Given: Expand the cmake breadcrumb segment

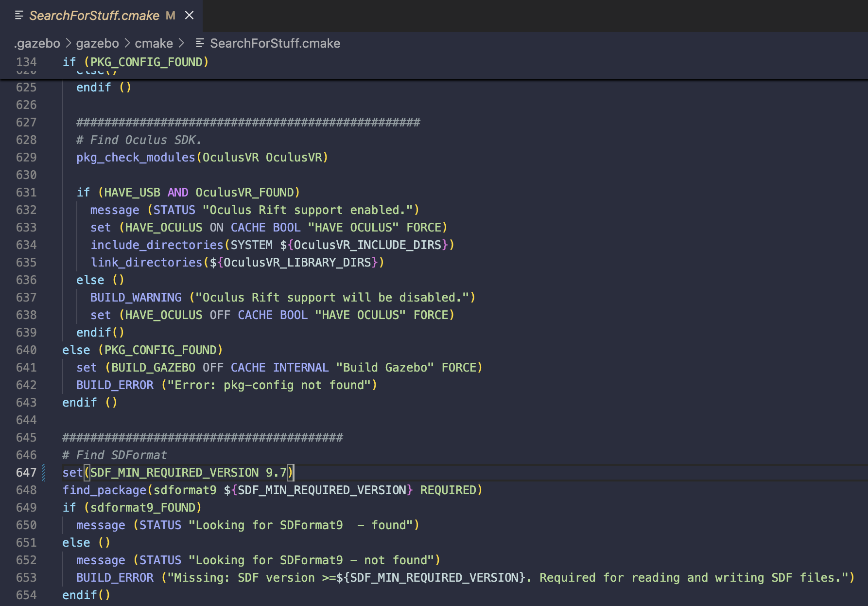Looking at the screenshot, I should pyautogui.click(x=154, y=43).
